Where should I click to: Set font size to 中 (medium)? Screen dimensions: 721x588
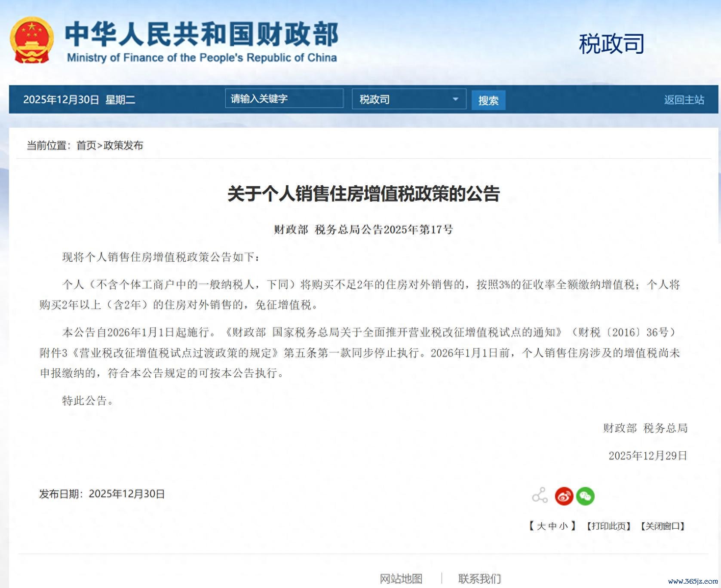coord(552,526)
